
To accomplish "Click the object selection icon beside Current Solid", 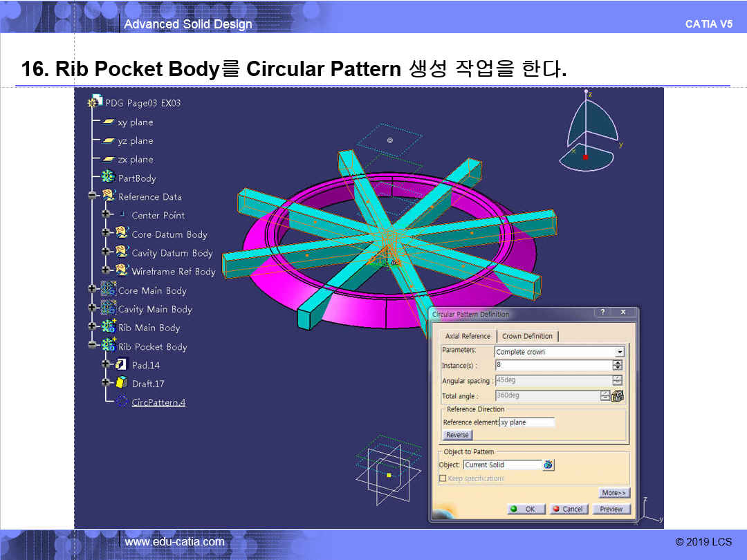I will 548,465.
